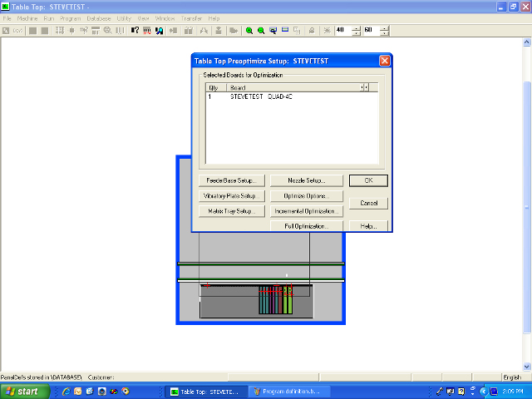Viewport: 532px width, 399px height.
Task: Open the Window menu
Action: pos(165,18)
